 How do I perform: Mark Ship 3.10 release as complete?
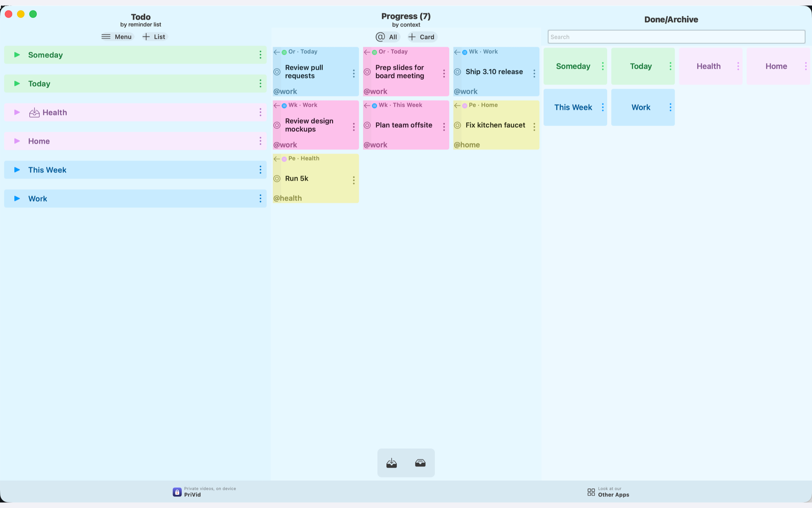click(x=457, y=72)
